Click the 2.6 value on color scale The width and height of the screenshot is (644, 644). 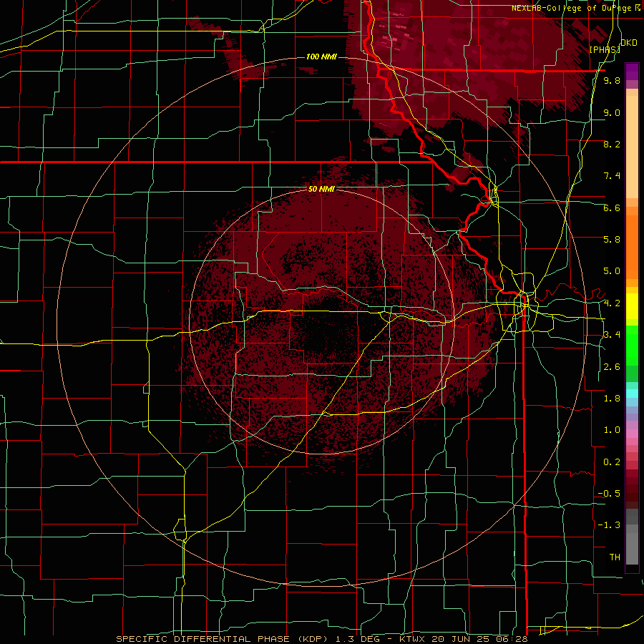[x=612, y=367]
